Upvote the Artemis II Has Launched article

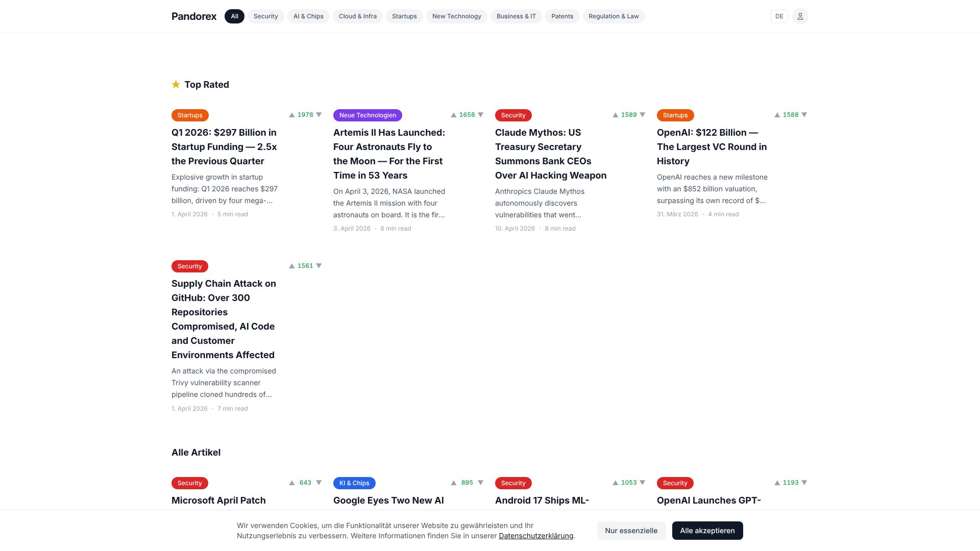pyautogui.click(x=454, y=115)
